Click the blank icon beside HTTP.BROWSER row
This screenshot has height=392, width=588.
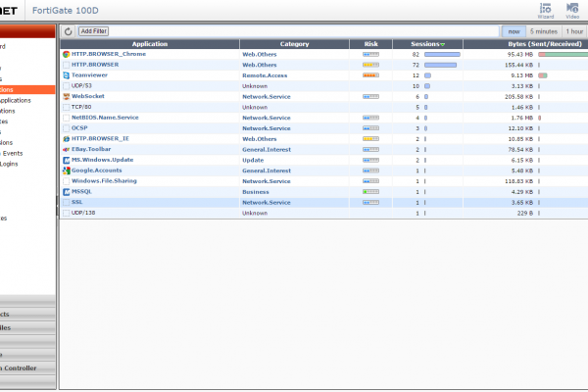click(x=67, y=65)
